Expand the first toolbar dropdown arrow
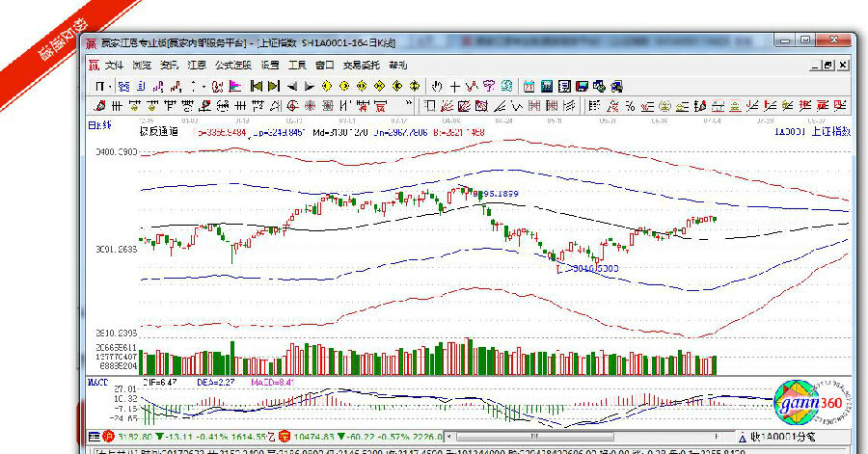This screenshot has width=868, height=454. (x=111, y=86)
